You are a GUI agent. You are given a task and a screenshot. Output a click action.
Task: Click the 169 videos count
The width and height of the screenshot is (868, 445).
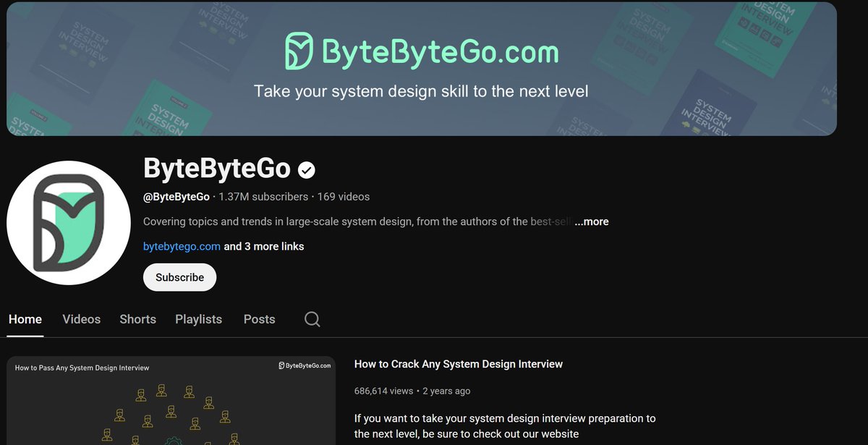pos(344,197)
